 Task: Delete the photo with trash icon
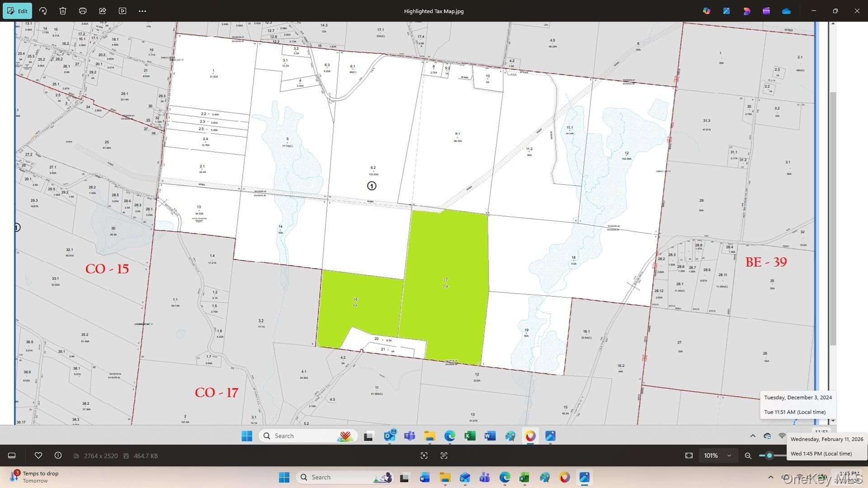[x=63, y=11]
